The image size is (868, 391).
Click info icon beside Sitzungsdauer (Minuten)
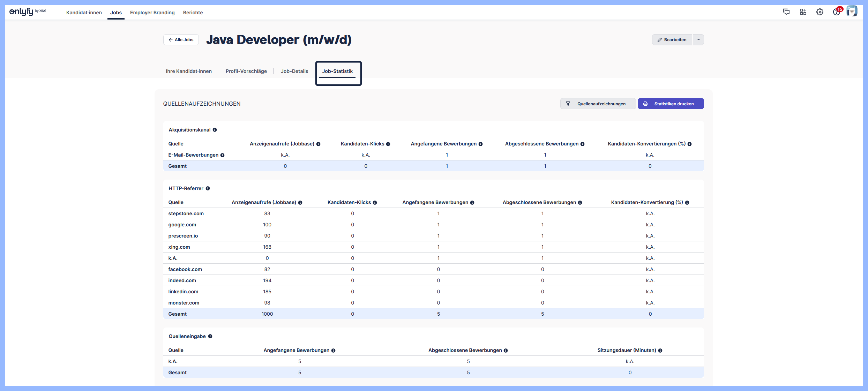click(660, 351)
